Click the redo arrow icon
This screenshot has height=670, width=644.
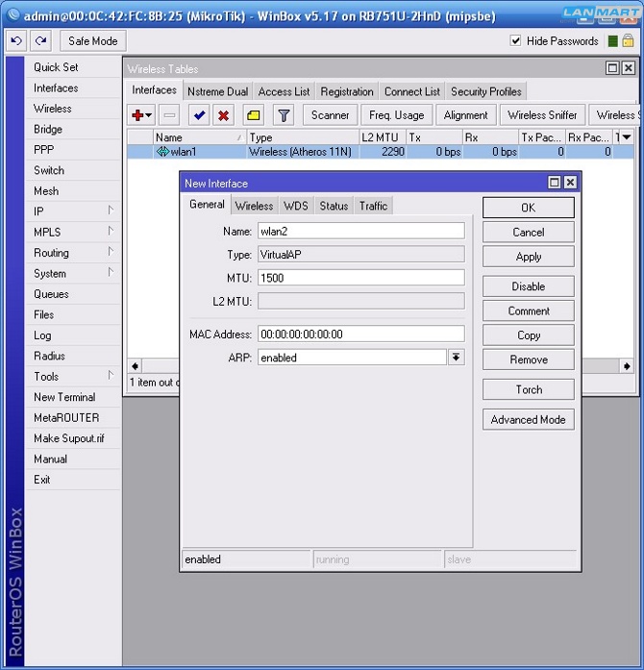coord(40,41)
